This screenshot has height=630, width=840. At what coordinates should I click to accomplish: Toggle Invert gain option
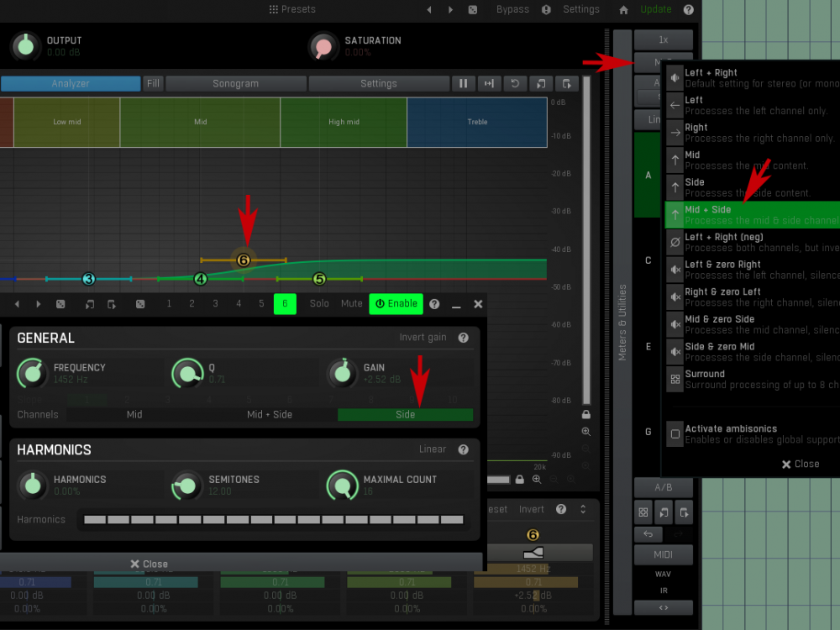(423, 337)
